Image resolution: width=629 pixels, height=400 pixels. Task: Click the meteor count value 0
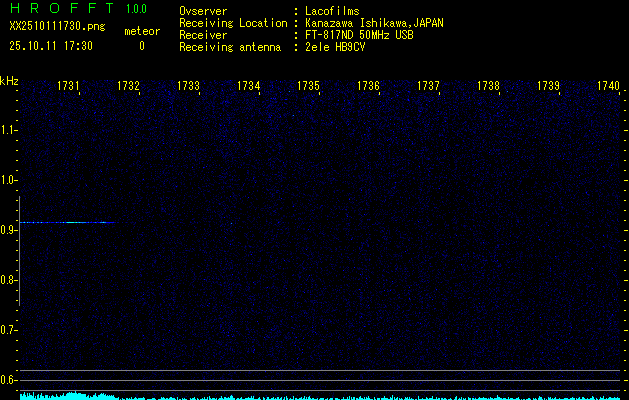pyautogui.click(x=141, y=46)
